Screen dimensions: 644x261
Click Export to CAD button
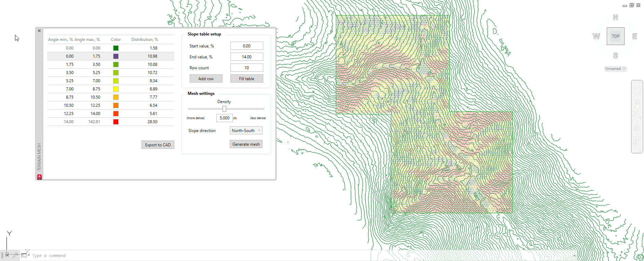pyautogui.click(x=158, y=145)
